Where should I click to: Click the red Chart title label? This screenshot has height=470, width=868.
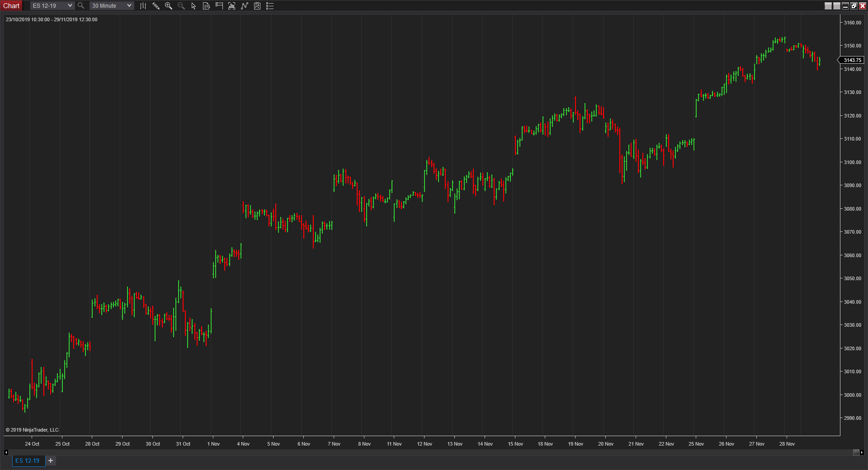[x=11, y=6]
